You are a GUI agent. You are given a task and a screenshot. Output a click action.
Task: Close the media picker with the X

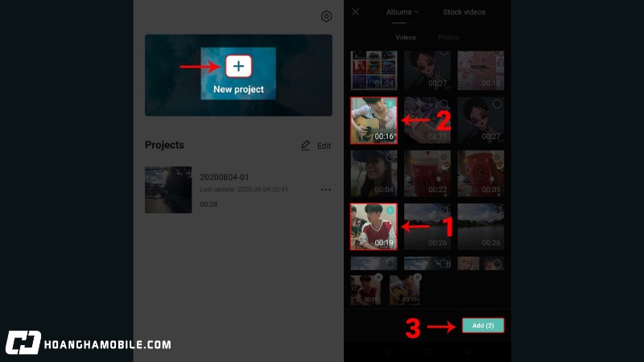coord(356,12)
